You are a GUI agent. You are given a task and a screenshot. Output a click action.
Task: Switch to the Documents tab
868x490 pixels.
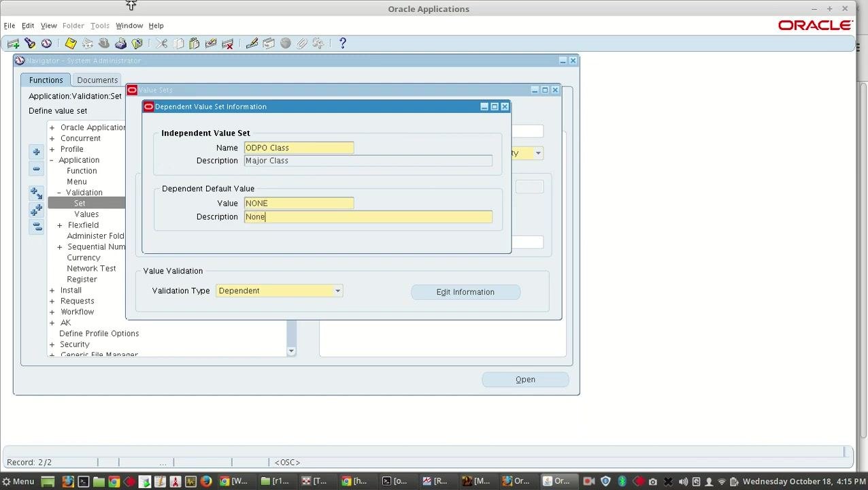tap(97, 80)
